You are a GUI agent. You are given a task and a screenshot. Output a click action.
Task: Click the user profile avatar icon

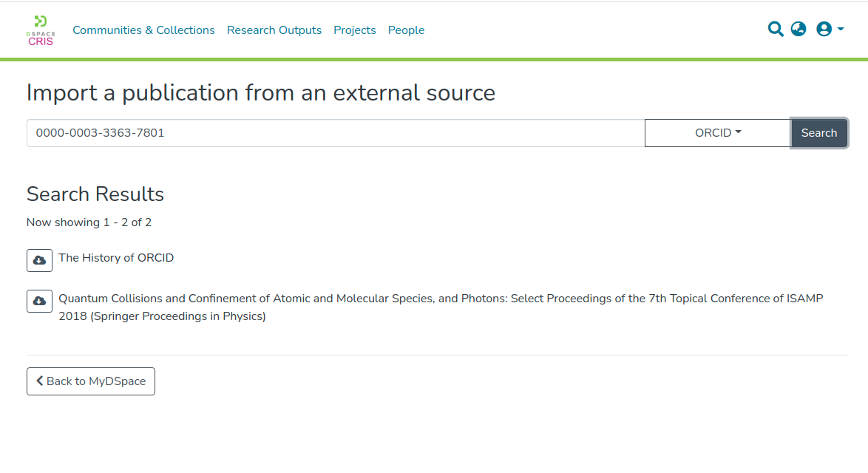824,30
